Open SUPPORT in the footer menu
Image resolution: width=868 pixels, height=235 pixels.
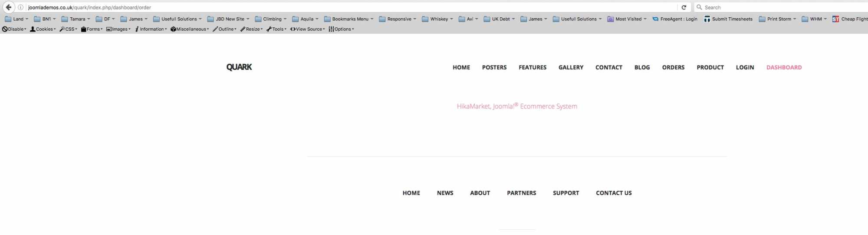coord(566,193)
